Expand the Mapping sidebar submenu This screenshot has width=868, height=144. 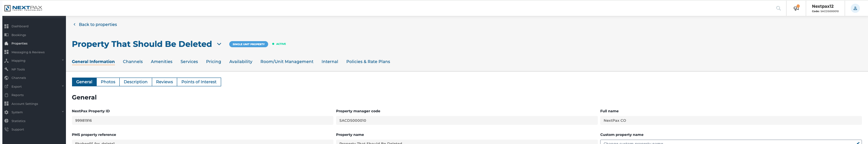[63, 60]
